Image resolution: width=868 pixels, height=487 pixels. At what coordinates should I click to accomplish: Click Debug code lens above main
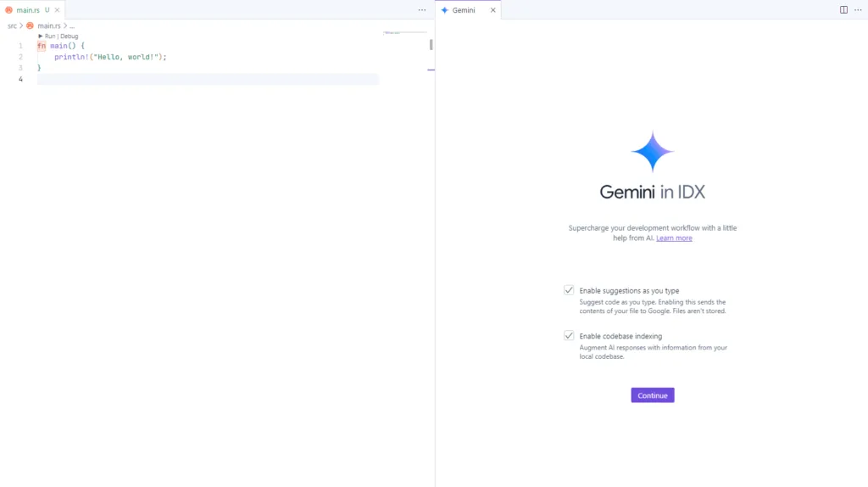[70, 36]
